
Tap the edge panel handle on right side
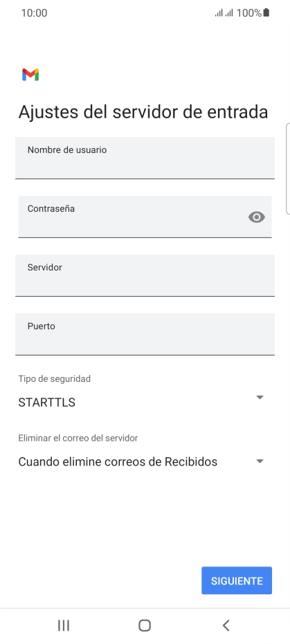pyautogui.click(x=287, y=168)
